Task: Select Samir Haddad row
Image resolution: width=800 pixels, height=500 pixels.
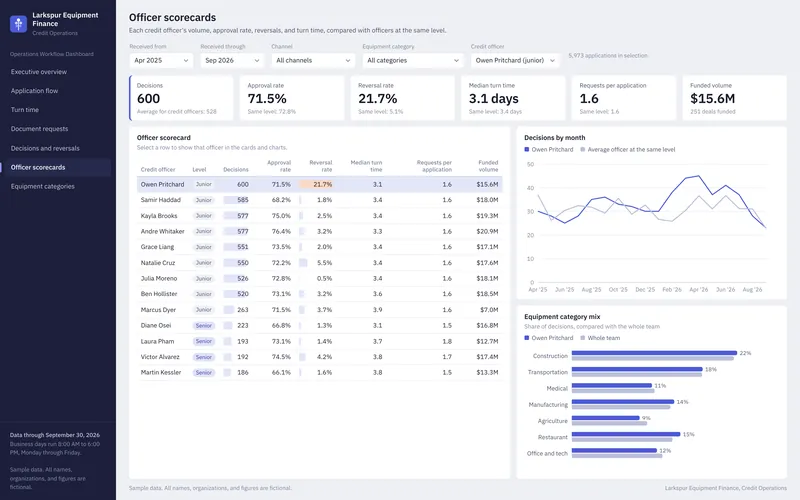Action: (319, 200)
